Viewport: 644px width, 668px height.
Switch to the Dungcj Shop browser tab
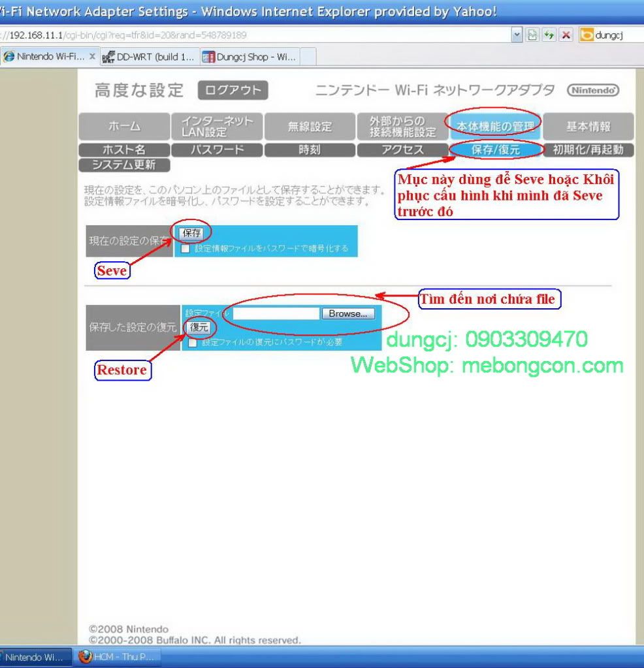point(249,57)
